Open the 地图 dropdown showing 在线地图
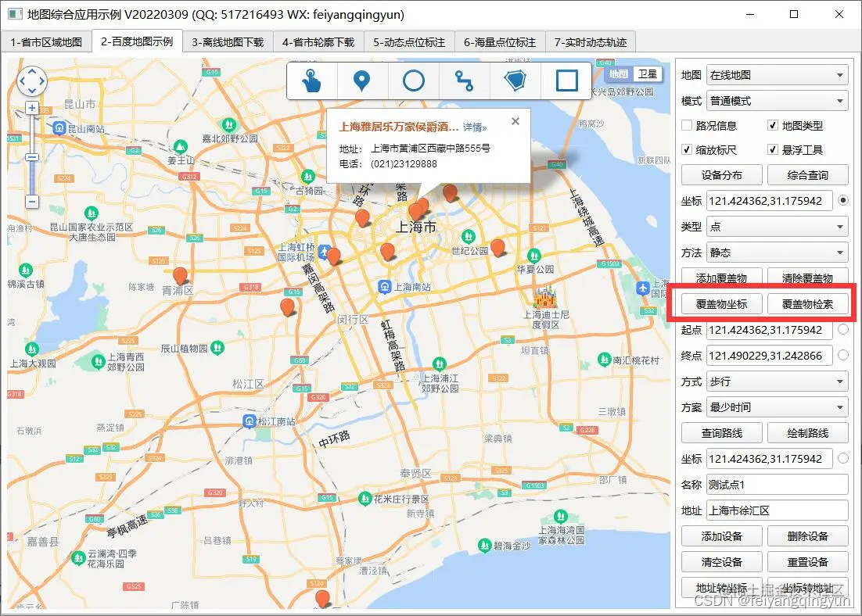This screenshot has width=862, height=616. (777, 75)
